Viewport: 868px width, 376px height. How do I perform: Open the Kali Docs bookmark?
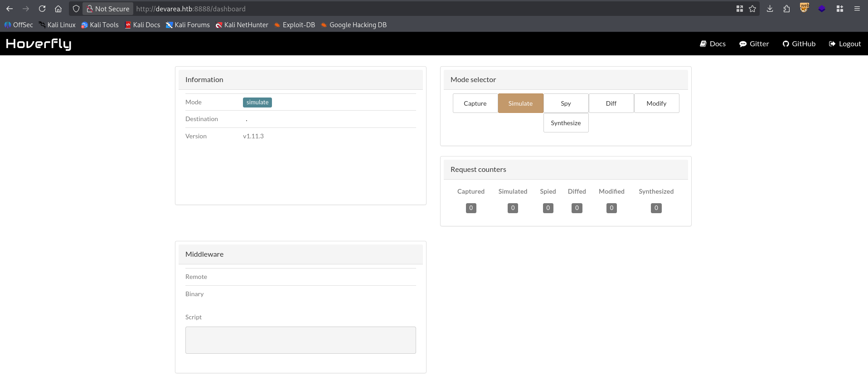[142, 25]
